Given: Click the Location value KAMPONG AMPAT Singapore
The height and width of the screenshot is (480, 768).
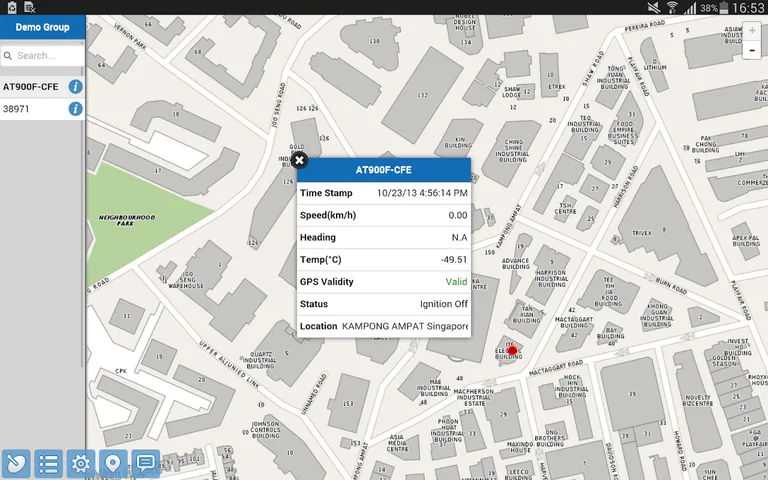Looking at the screenshot, I should (405, 326).
